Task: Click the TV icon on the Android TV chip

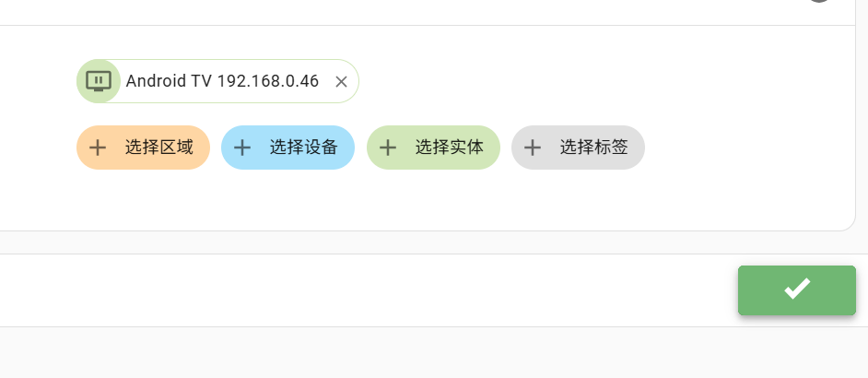Action: tap(99, 81)
